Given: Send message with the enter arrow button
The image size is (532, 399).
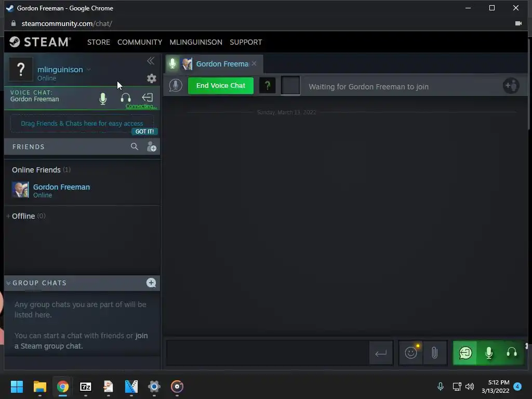Looking at the screenshot, I should click(381, 353).
